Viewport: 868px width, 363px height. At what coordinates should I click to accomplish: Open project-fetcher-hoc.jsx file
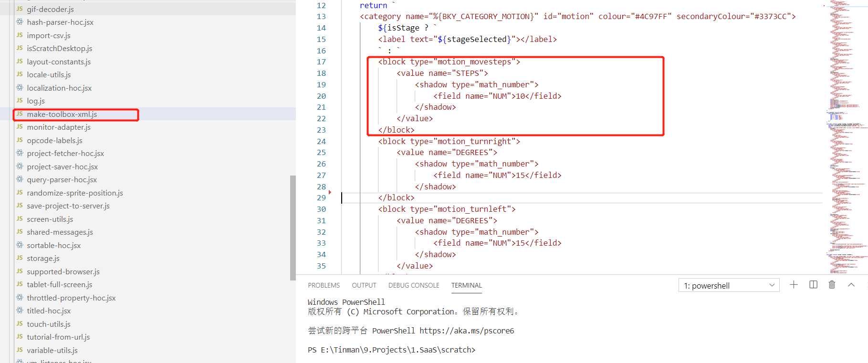[65, 153]
